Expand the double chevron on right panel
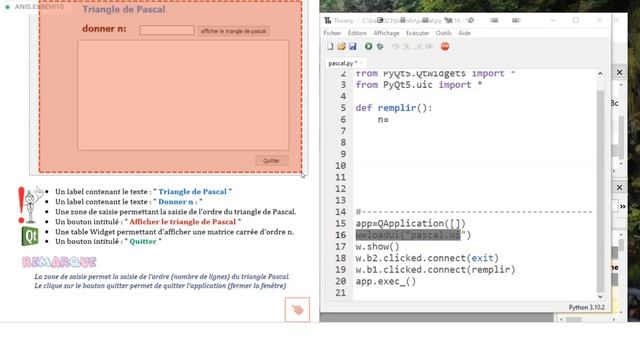This screenshot has height=360, width=640. pos(622,207)
